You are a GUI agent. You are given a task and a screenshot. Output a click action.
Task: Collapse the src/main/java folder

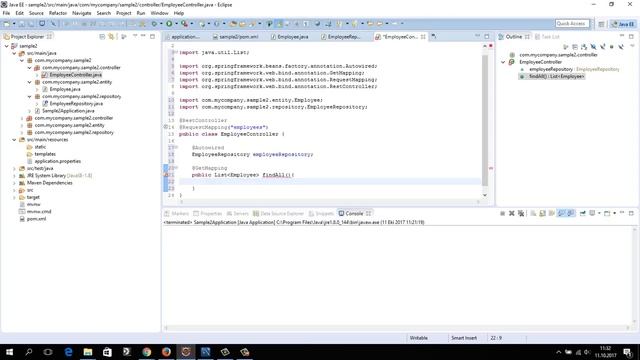click(14, 53)
